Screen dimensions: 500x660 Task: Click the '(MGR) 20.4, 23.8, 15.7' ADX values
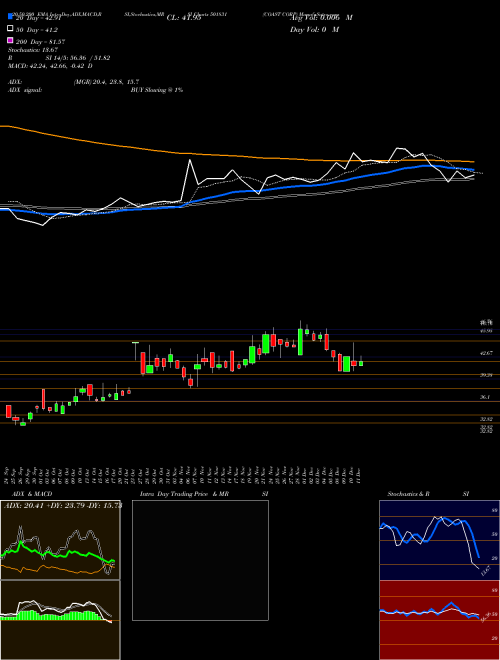point(106,82)
